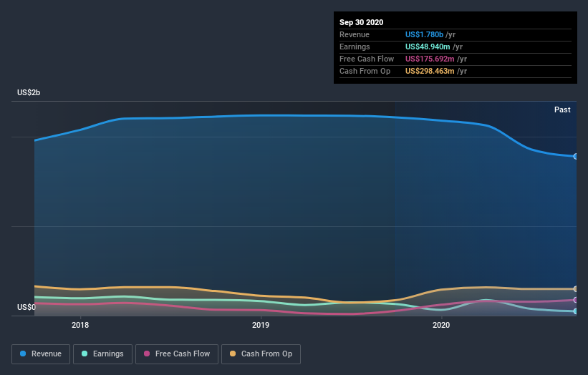Click the US$48.940m earnings value

click(x=428, y=47)
